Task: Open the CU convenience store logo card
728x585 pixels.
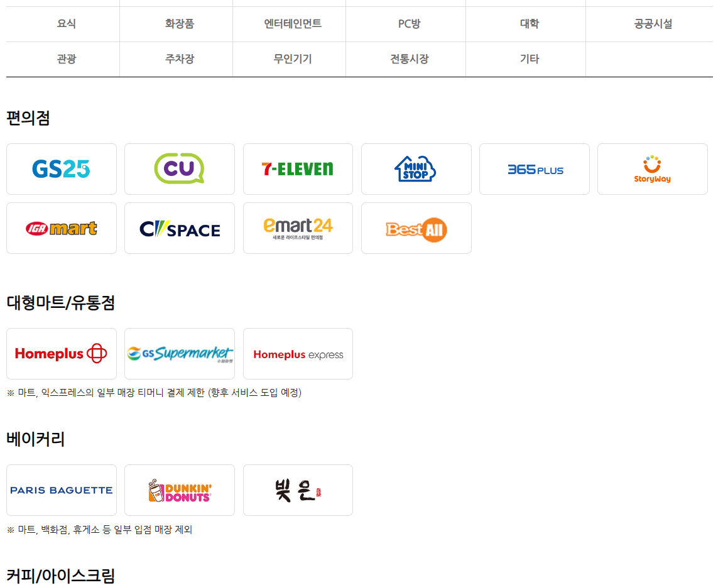Action: pos(180,169)
